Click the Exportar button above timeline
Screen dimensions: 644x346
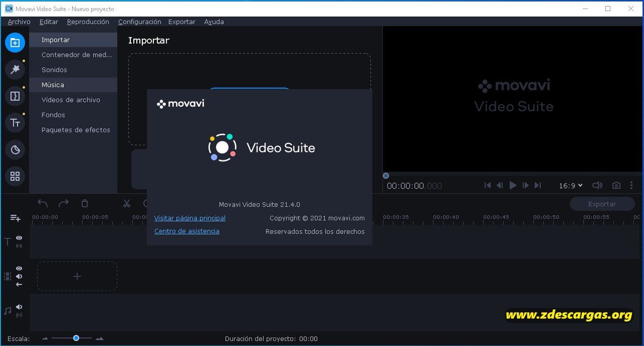tap(602, 204)
